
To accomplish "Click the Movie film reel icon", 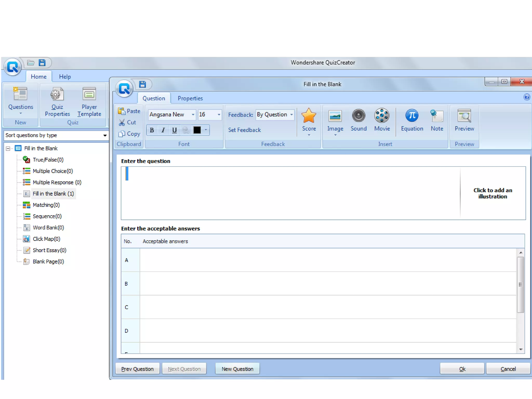I will coord(382,120).
